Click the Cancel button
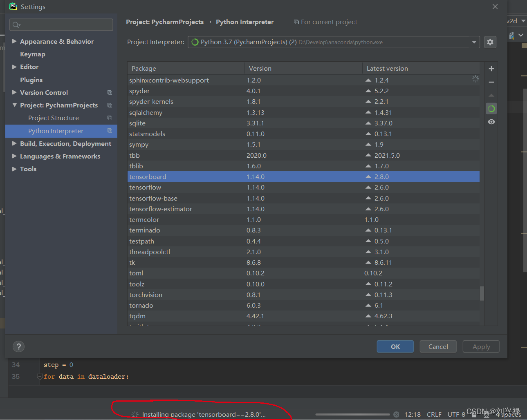Screen dimensions: 527x420 coord(438,346)
